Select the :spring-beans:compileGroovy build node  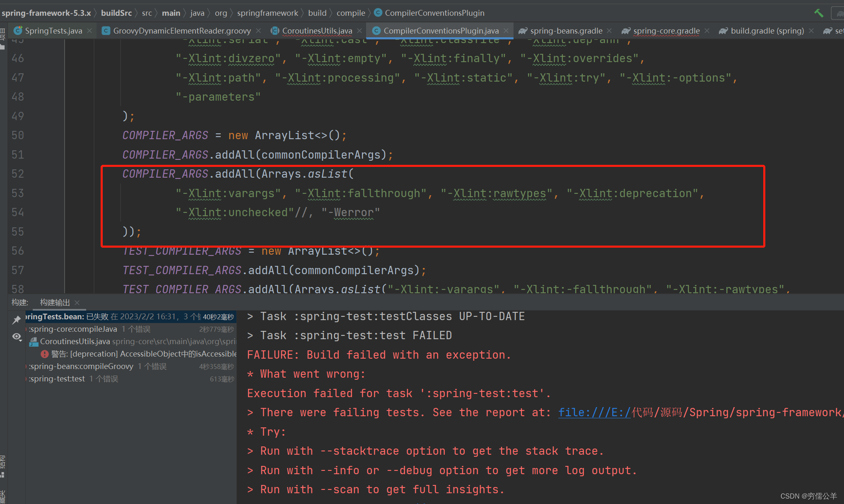pos(81,367)
